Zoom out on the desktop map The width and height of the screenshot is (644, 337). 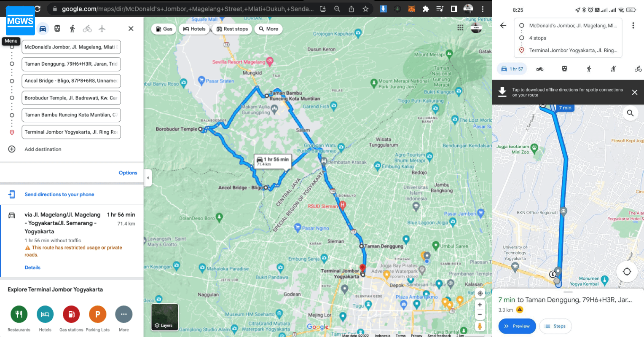480,315
